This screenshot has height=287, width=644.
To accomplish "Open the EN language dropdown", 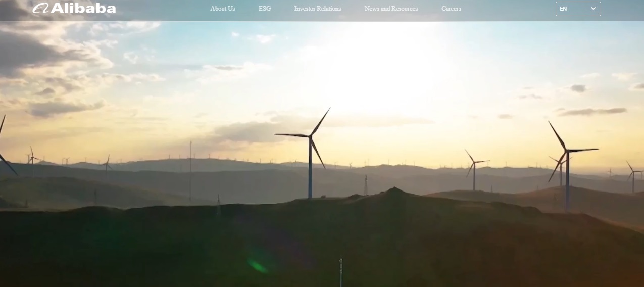I will [x=578, y=9].
